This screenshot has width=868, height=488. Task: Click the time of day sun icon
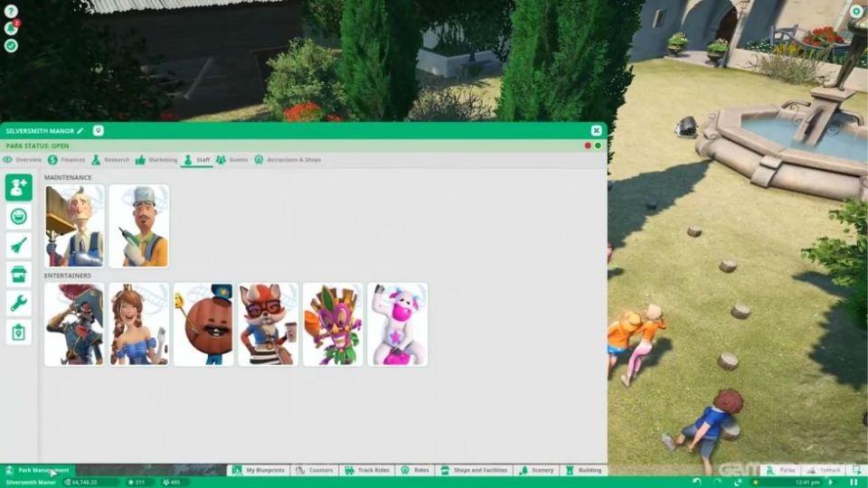pyautogui.click(x=755, y=483)
